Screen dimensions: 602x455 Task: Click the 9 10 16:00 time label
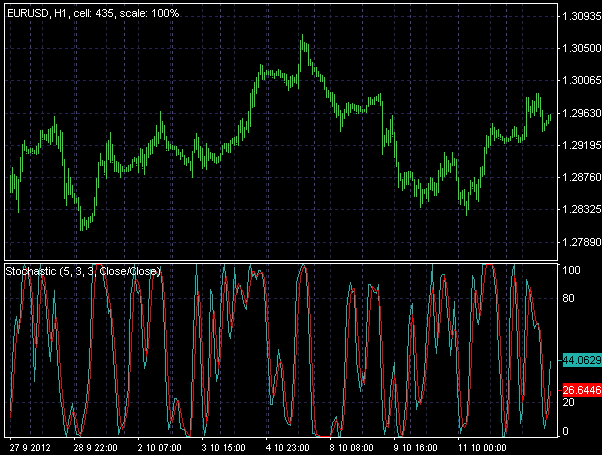pos(415,448)
